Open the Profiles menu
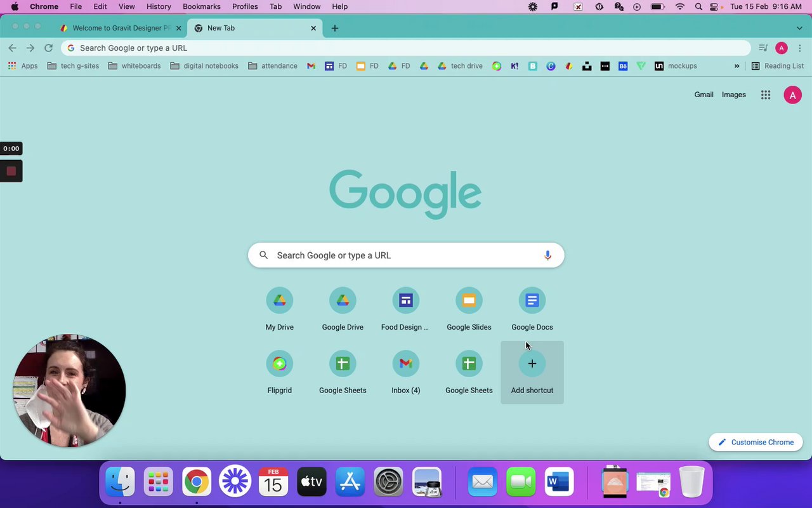The width and height of the screenshot is (812, 508). pyautogui.click(x=245, y=6)
